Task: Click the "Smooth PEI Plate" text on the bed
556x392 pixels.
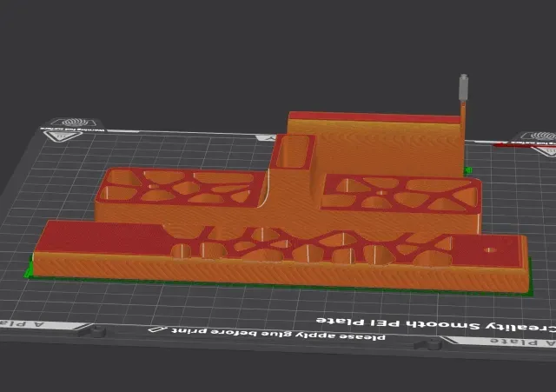Action: pyautogui.click(x=398, y=322)
